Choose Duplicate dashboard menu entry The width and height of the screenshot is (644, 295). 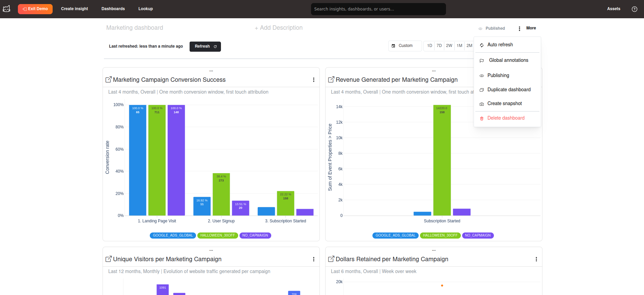click(507, 90)
